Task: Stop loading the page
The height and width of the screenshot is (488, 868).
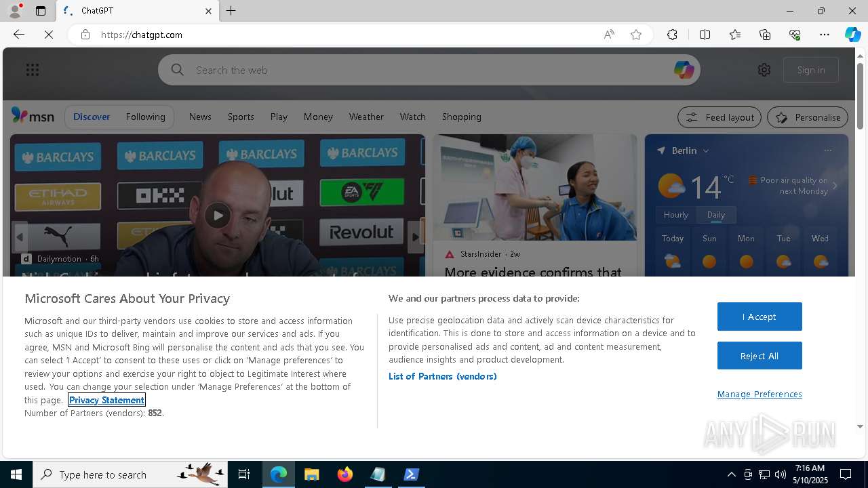Action: (49, 35)
